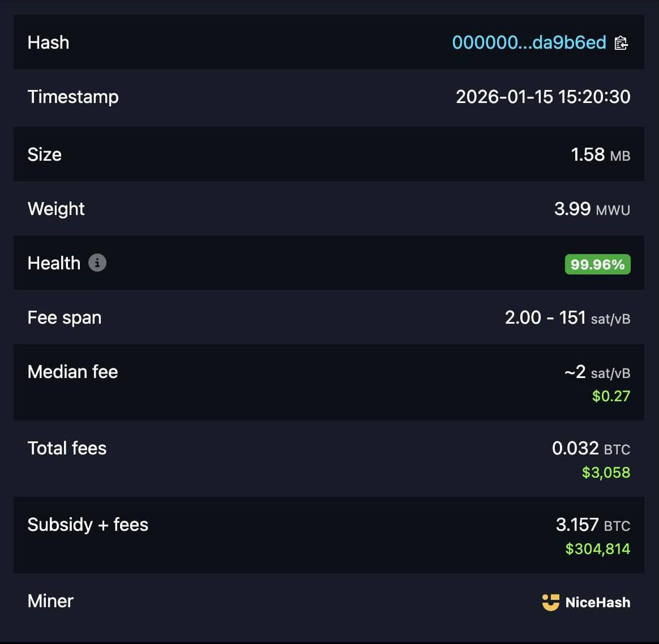Click the Weight value 3.99 MWU
Image resolution: width=659 pixels, height=644 pixels.
(592, 208)
